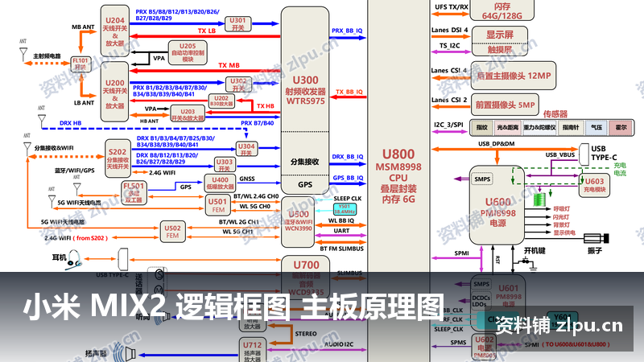Viewport: 644px width, 362px height.
Task: Click the "PRX_BB_IQ" label
Action: (347, 31)
